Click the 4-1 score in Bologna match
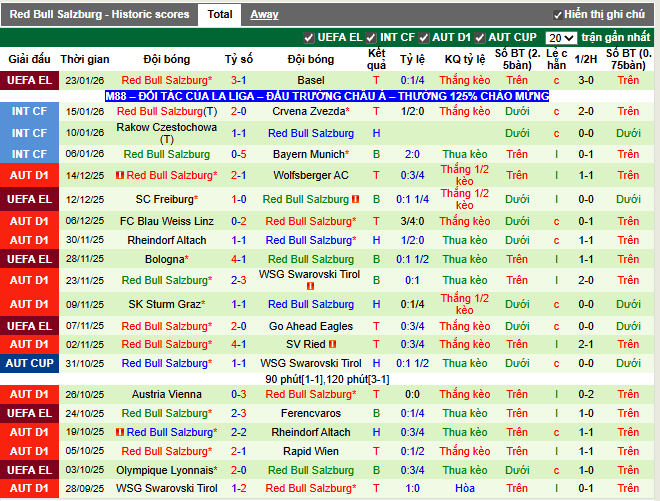 [239, 259]
